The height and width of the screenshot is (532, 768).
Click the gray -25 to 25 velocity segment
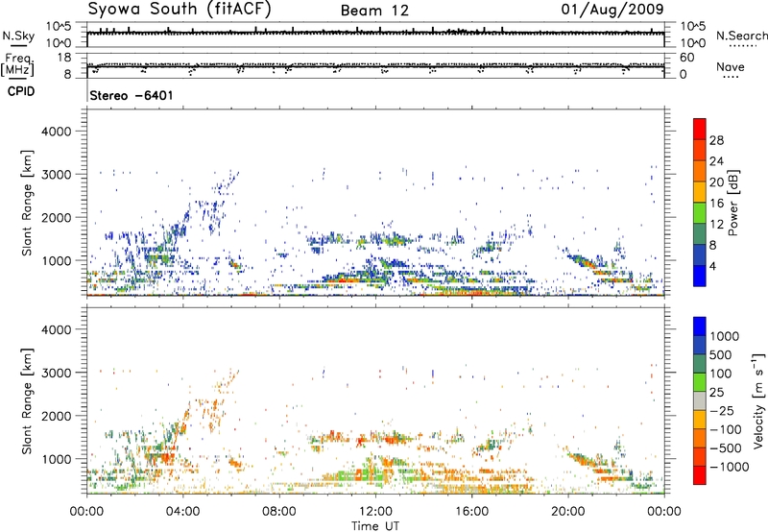click(x=700, y=400)
